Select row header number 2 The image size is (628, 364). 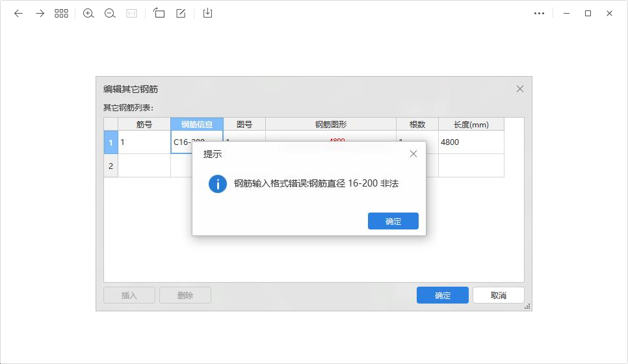[x=111, y=166]
